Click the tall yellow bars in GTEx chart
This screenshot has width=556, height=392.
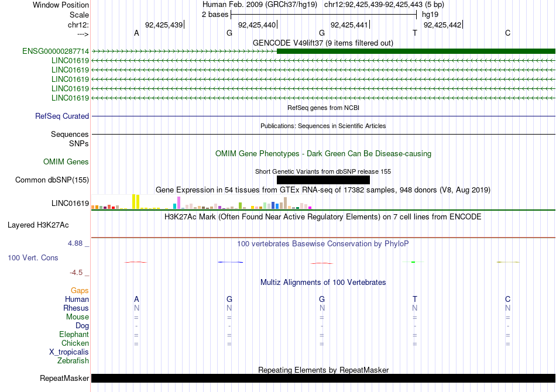(136, 202)
